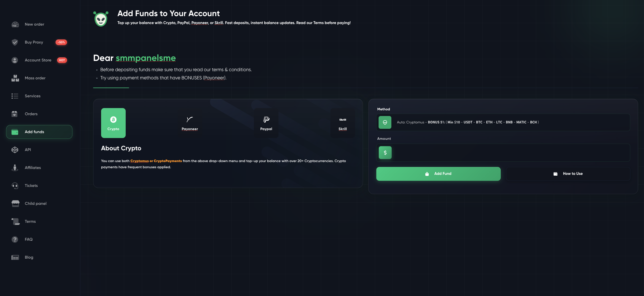644x296 pixels.
Task: Click the Child panel store icon
Action: click(15, 204)
